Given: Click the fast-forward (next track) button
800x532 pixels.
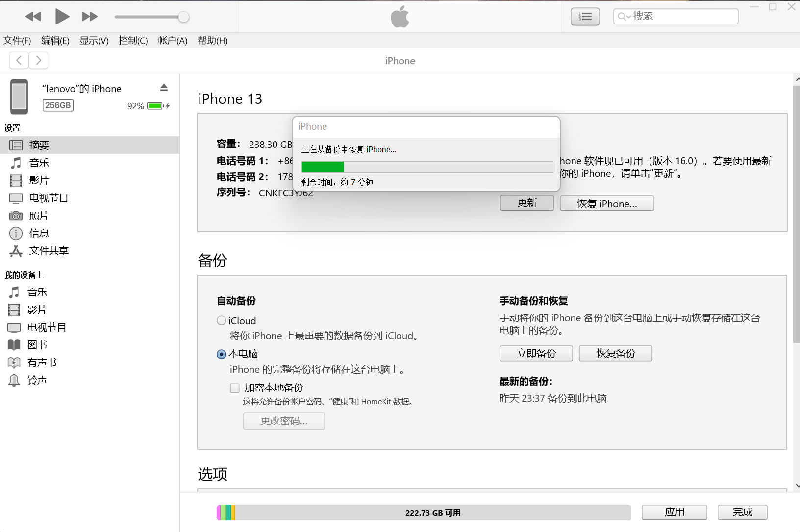Looking at the screenshot, I should coord(90,17).
